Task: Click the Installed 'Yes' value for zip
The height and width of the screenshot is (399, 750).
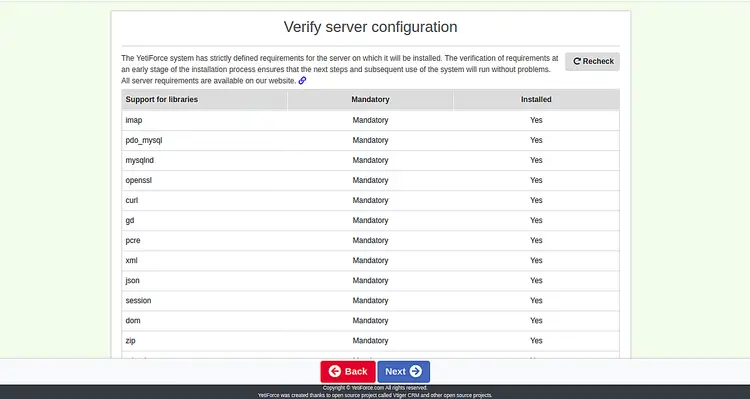Action: (x=536, y=341)
